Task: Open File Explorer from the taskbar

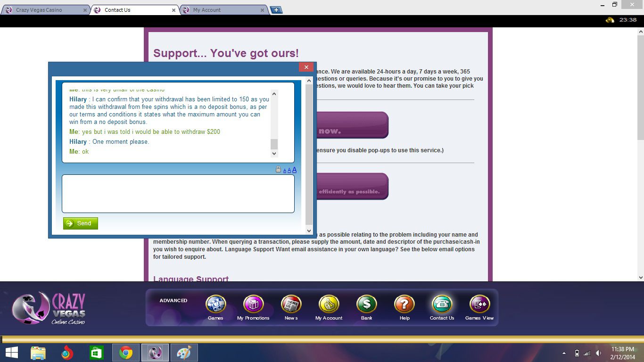Action: (38, 353)
